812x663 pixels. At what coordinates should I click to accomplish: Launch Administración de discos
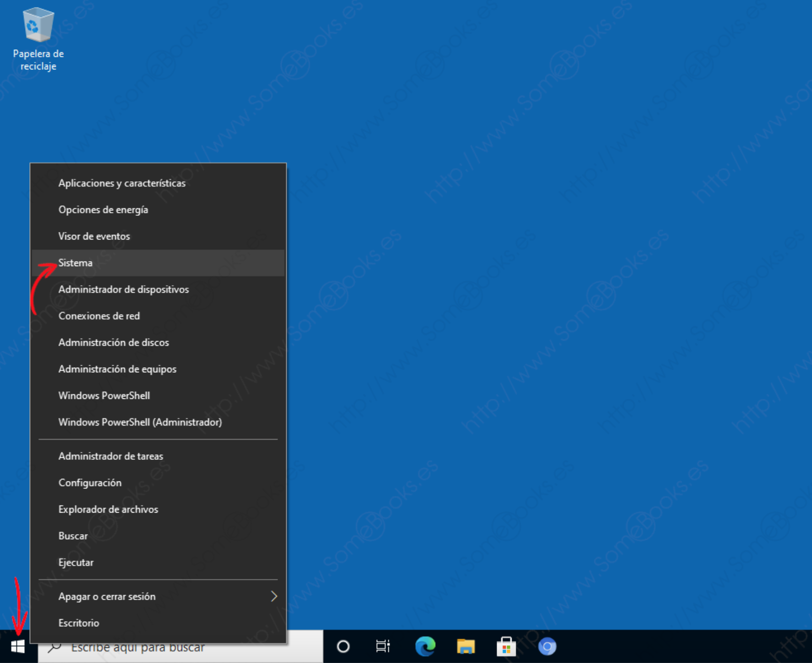point(114,343)
